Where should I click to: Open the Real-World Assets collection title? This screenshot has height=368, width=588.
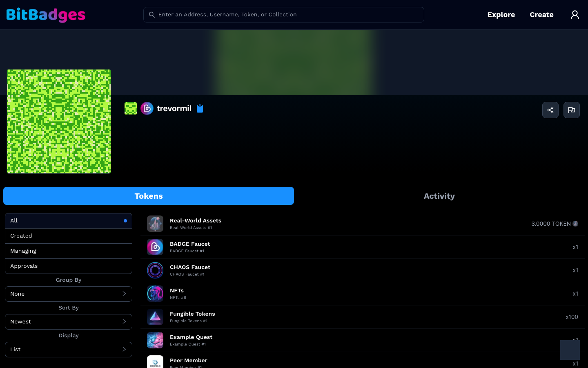click(x=196, y=220)
